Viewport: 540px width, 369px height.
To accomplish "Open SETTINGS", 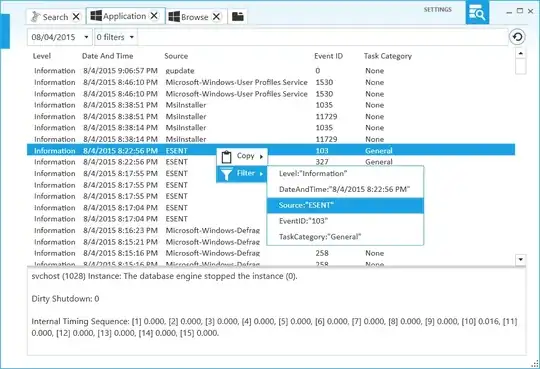I will (437, 10).
